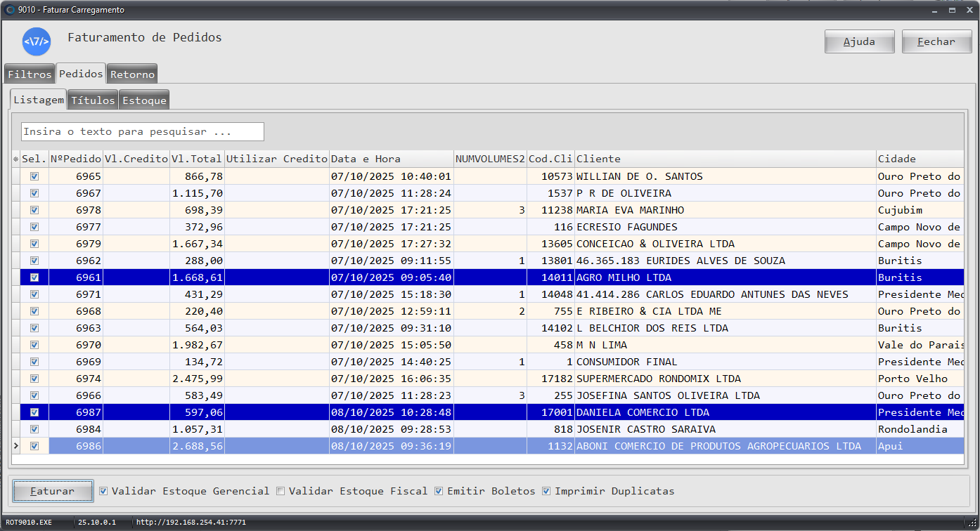The height and width of the screenshot is (531, 980).
Task: Click the Fechar button
Action: click(x=936, y=41)
